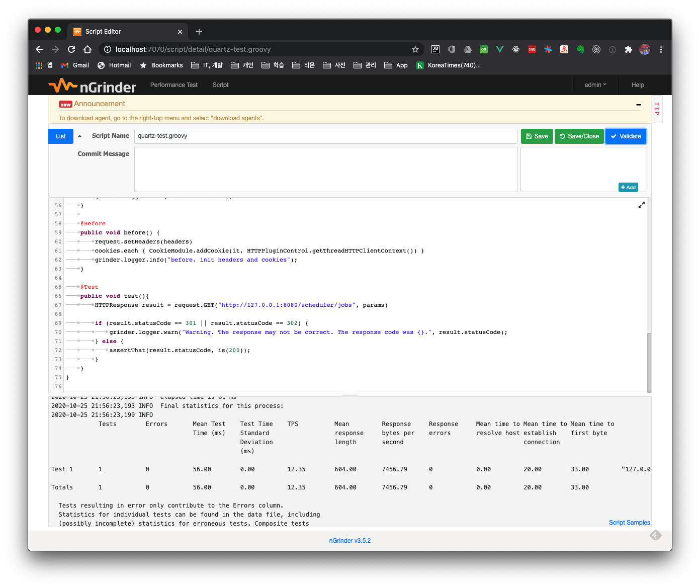Viewport: 700px width, 588px height.
Task: Click the nGrinder logo
Action: [x=93, y=86]
